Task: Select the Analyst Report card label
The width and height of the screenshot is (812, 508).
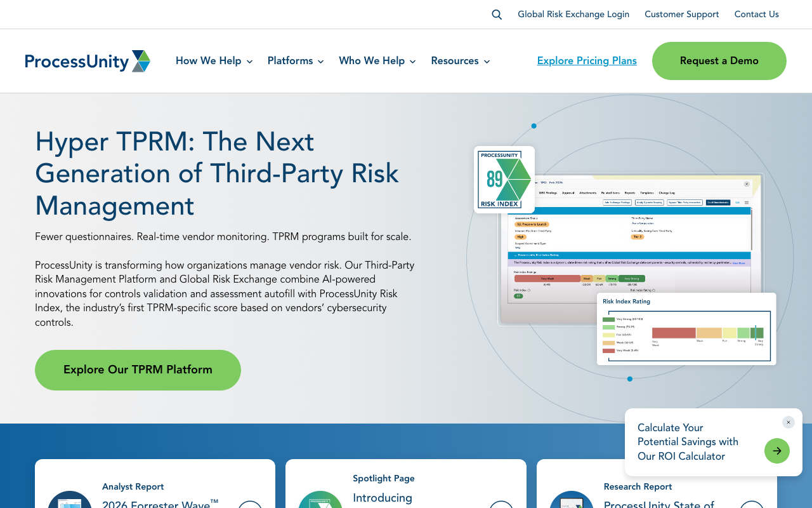Action: point(133,487)
